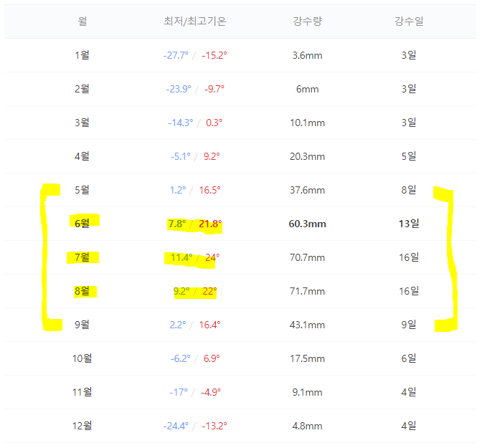Click the low temperature -17°
The image size is (482, 448).
pyautogui.click(x=179, y=392)
